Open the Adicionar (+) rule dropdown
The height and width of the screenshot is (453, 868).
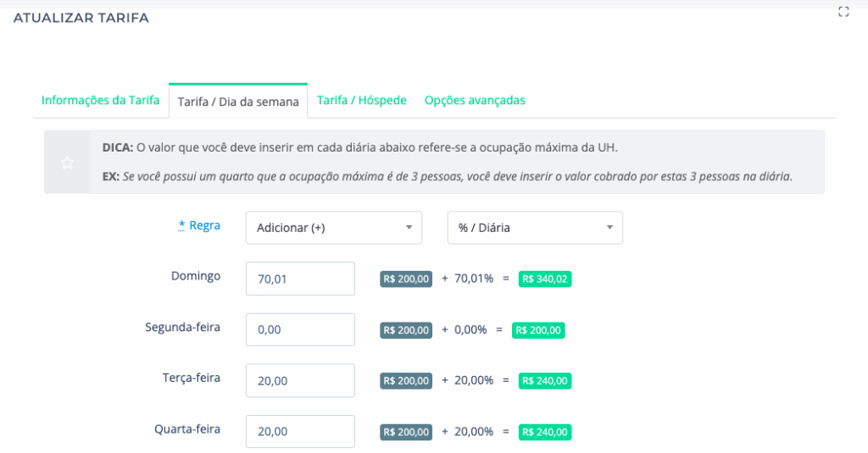(x=334, y=228)
